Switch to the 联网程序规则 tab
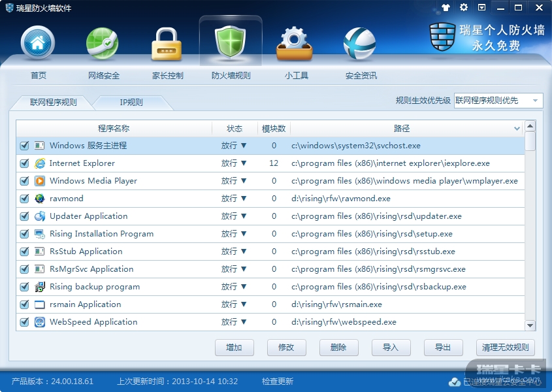This screenshot has width=552, height=392. coord(53,103)
